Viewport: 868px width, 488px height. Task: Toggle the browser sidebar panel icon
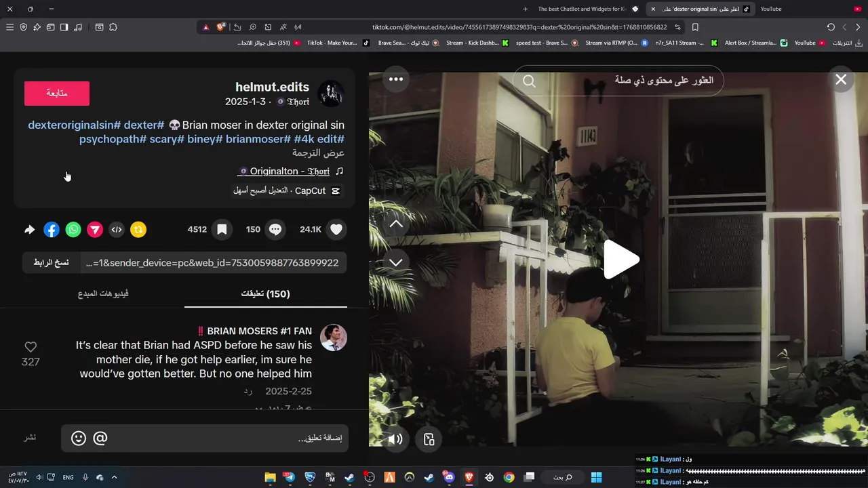(64, 27)
